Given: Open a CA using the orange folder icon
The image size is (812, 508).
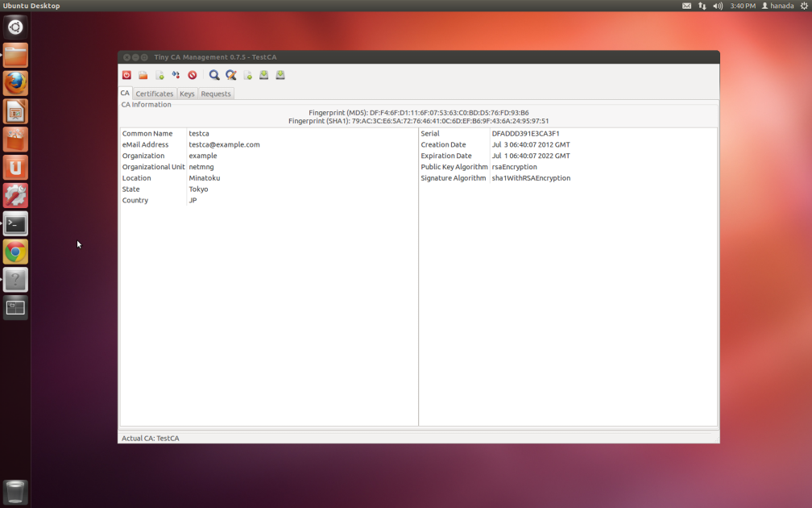Looking at the screenshot, I should pyautogui.click(x=143, y=75).
